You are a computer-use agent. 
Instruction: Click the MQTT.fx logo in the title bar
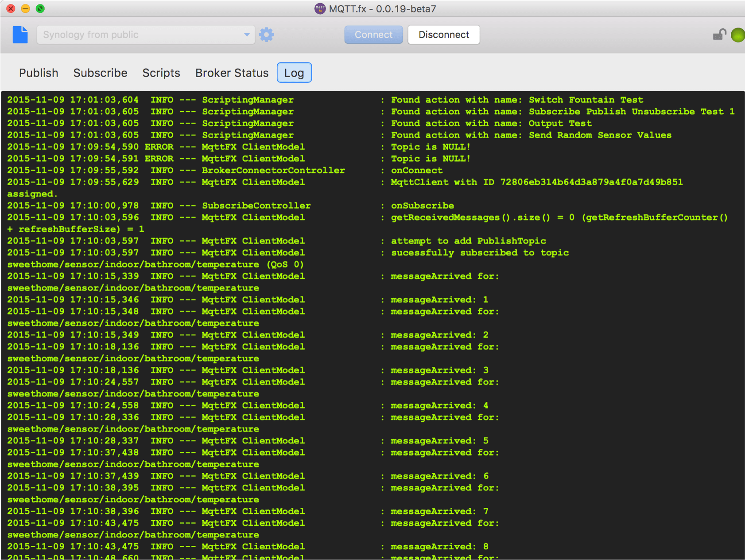(320, 9)
